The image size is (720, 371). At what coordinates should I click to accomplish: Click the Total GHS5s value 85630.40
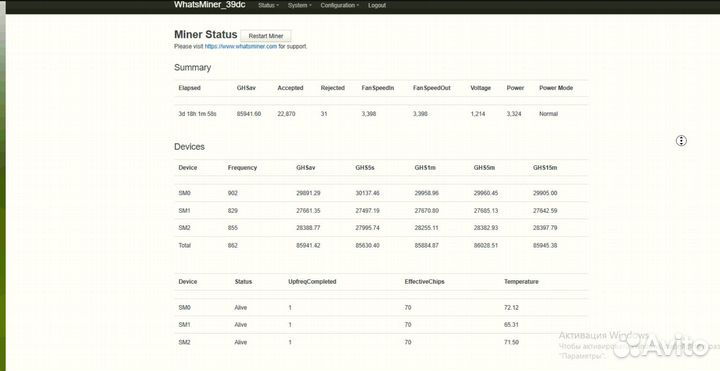(367, 246)
